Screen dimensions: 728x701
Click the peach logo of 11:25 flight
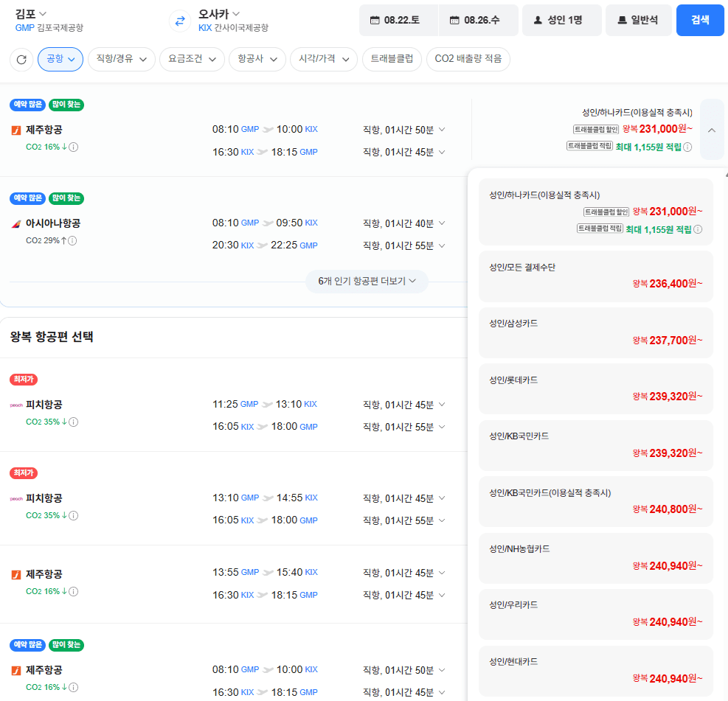coord(16,405)
